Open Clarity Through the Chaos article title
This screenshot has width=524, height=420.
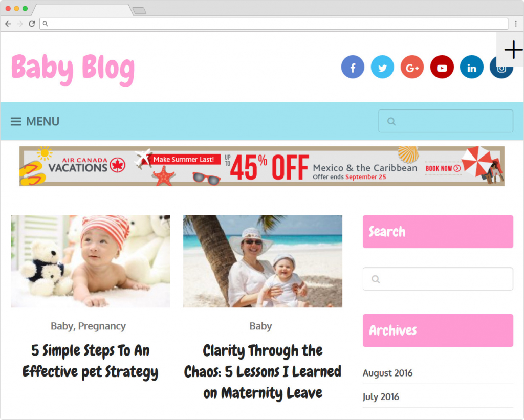coord(263,371)
